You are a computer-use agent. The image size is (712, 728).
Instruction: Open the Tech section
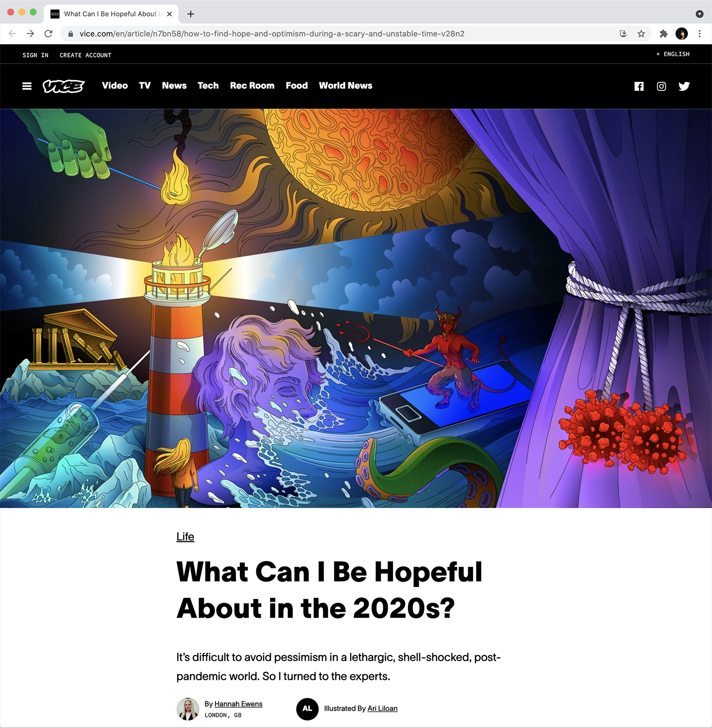click(208, 86)
